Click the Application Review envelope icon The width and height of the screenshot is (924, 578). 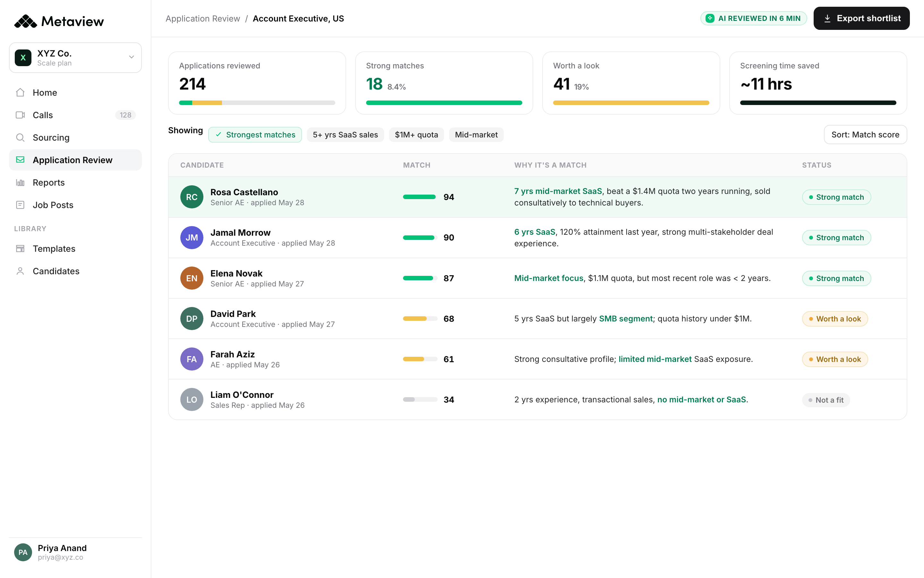20,160
